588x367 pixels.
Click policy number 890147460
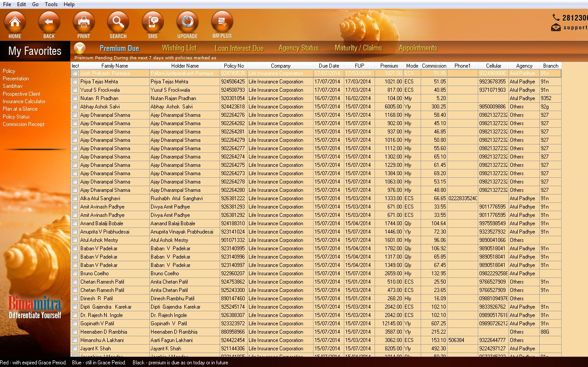click(x=233, y=299)
